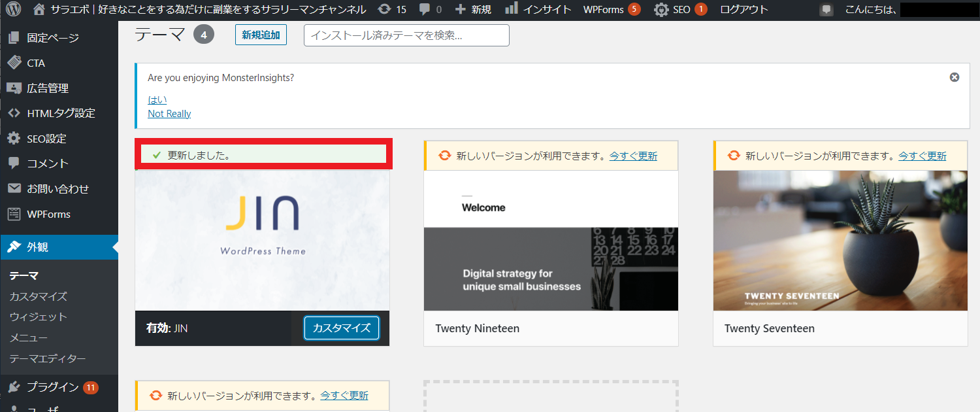Click the SEO gear icon in admin bar
Viewport: 980px width, 412px height.
click(x=661, y=10)
